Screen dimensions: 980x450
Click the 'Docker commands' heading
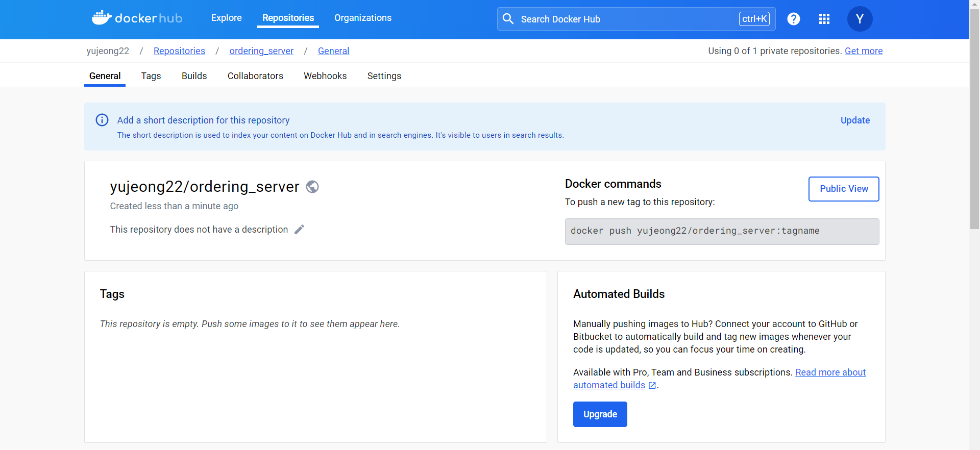coord(613,184)
